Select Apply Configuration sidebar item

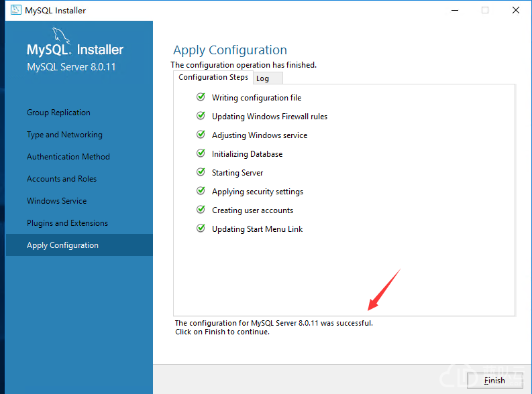[79, 245]
